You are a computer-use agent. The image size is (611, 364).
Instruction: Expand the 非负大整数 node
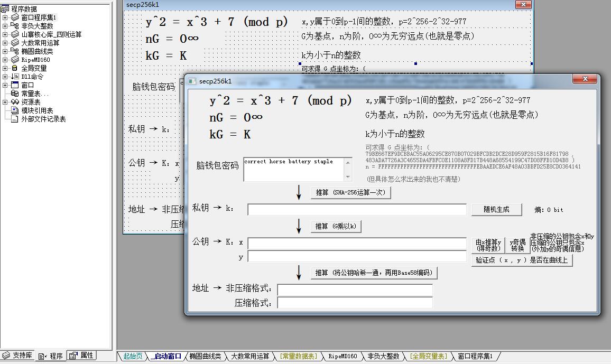click(5, 26)
